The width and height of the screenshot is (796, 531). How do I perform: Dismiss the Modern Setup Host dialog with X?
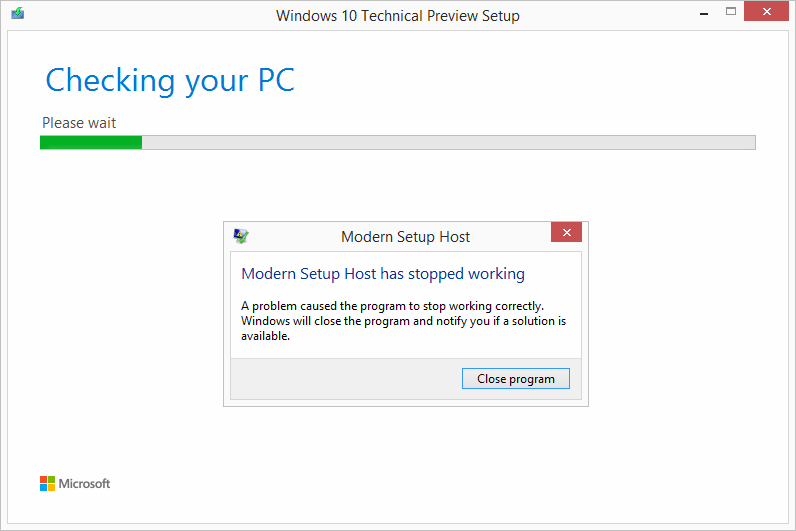click(x=567, y=233)
